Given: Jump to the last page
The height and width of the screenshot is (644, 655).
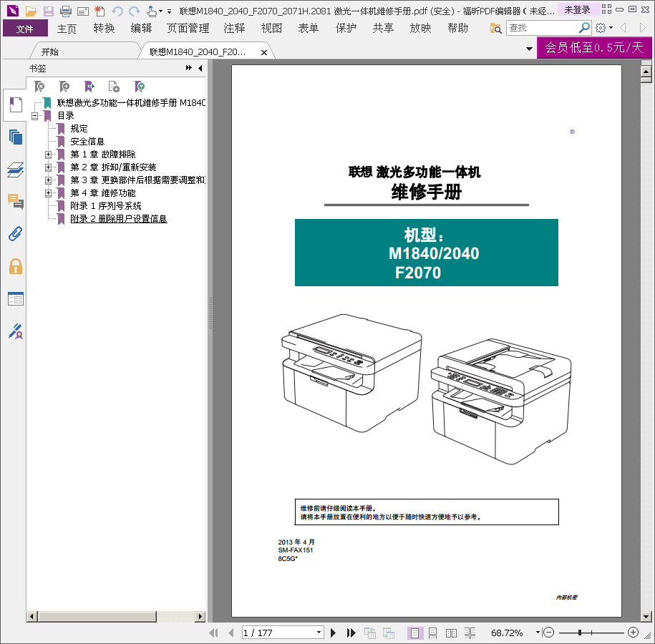Looking at the screenshot, I should 351,633.
